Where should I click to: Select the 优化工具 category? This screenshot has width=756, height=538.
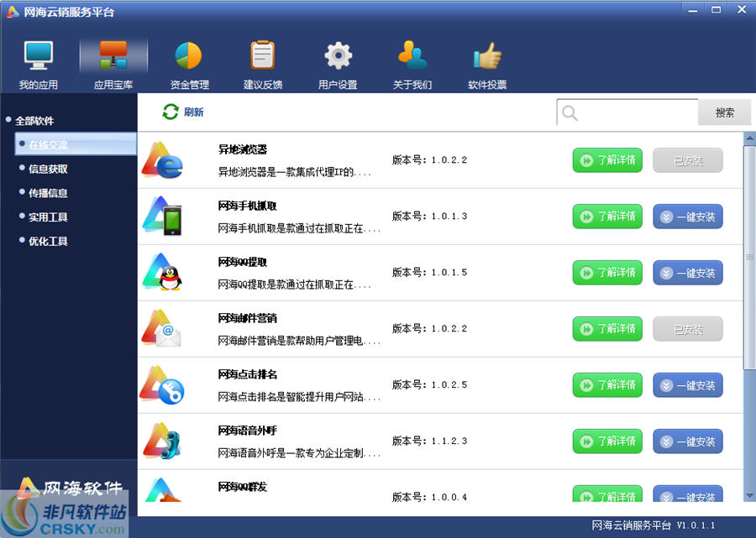tap(48, 241)
